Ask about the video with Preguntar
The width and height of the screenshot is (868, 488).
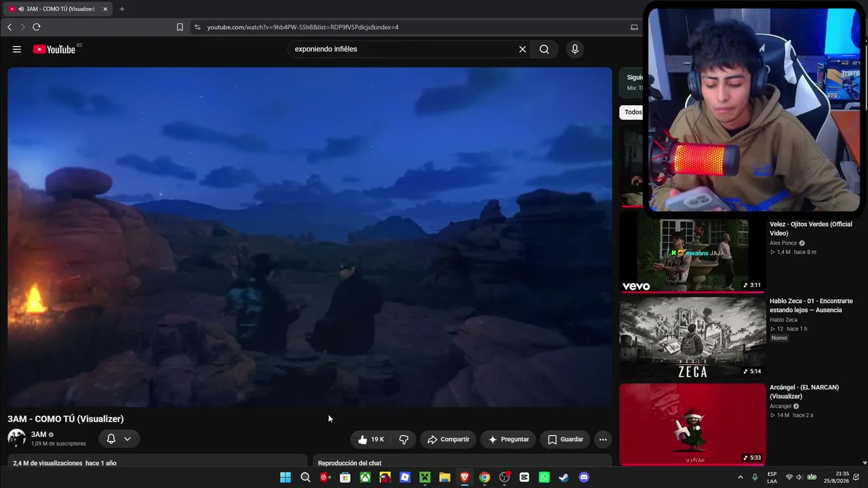click(509, 439)
